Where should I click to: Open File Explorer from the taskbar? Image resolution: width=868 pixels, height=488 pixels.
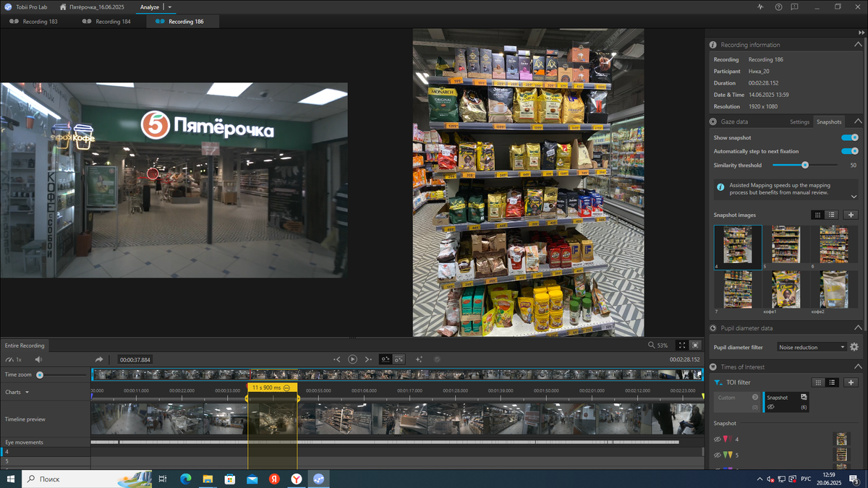pos(208,479)
